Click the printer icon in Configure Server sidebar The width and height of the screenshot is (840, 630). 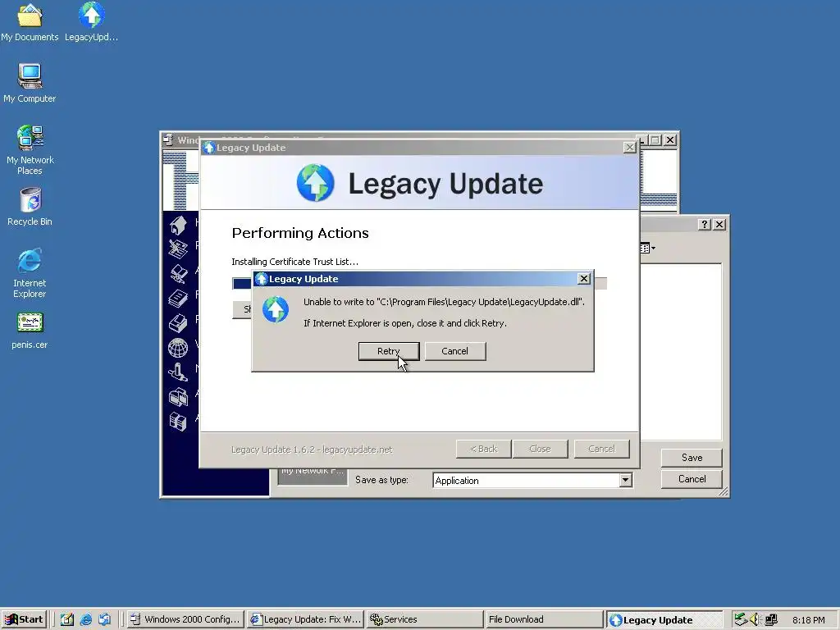[x=178, y=323]
